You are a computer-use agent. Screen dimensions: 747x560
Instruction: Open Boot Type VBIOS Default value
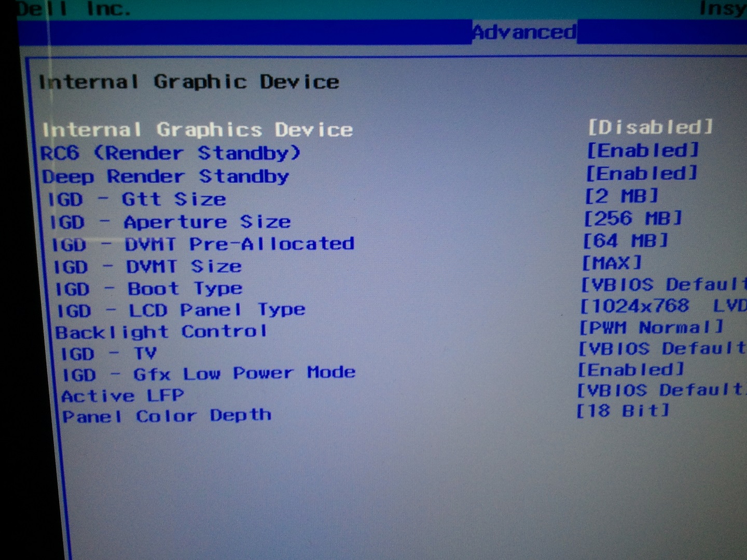(663, 285)
